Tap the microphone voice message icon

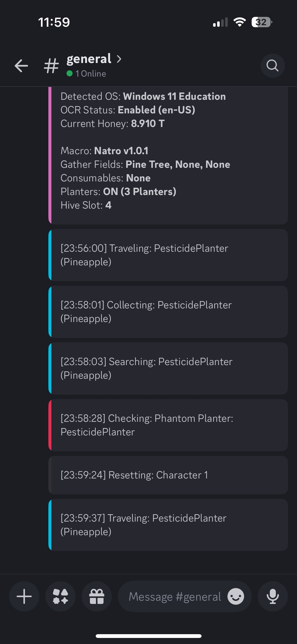coord(273,596)
